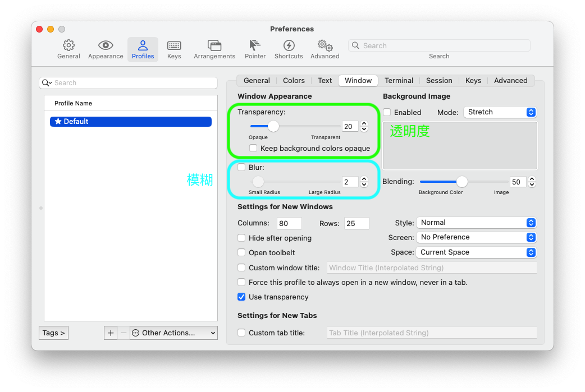
Task: Click the Blur radius slider knob
Action: coord(258,182)
